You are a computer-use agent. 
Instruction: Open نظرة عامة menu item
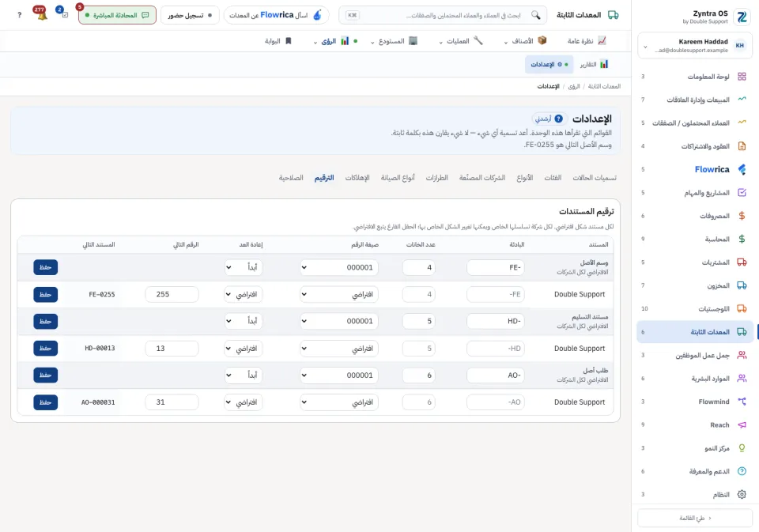click(586, 41)
